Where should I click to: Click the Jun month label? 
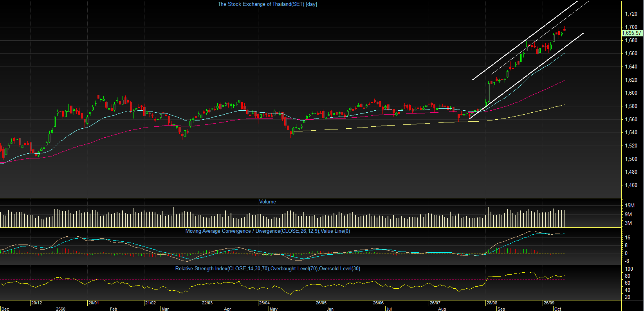[330, 309]
